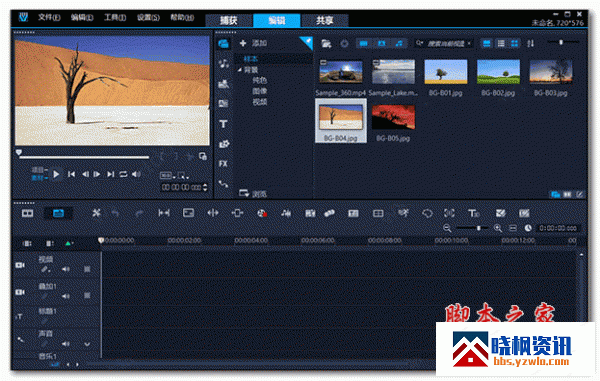
Task: Open the search options magnifier dropdown
Action: click(x=420, y=43)
